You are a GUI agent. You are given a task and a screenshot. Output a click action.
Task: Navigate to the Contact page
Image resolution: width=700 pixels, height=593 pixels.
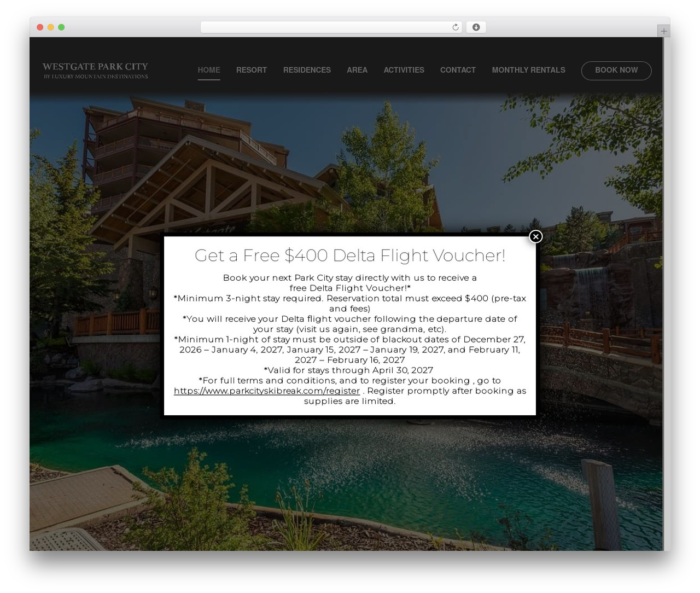[458, 70]
